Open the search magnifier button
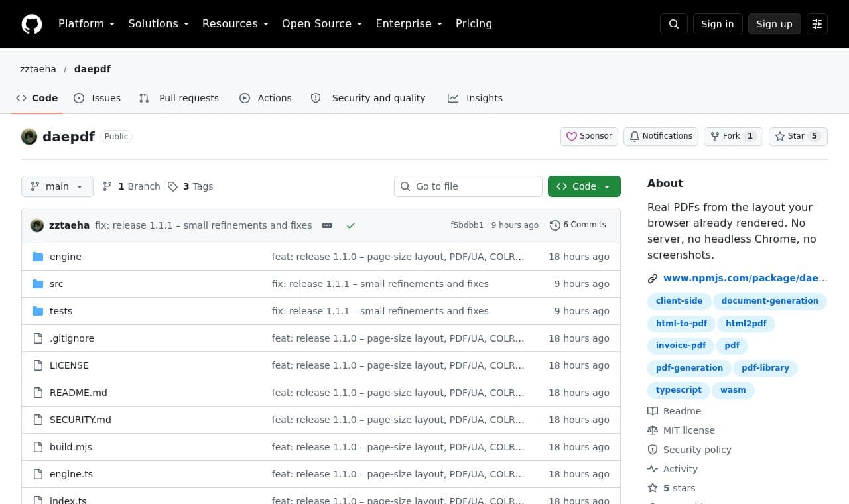The width and height of the screenshot is (849, 504). click(x=674, y=24)
